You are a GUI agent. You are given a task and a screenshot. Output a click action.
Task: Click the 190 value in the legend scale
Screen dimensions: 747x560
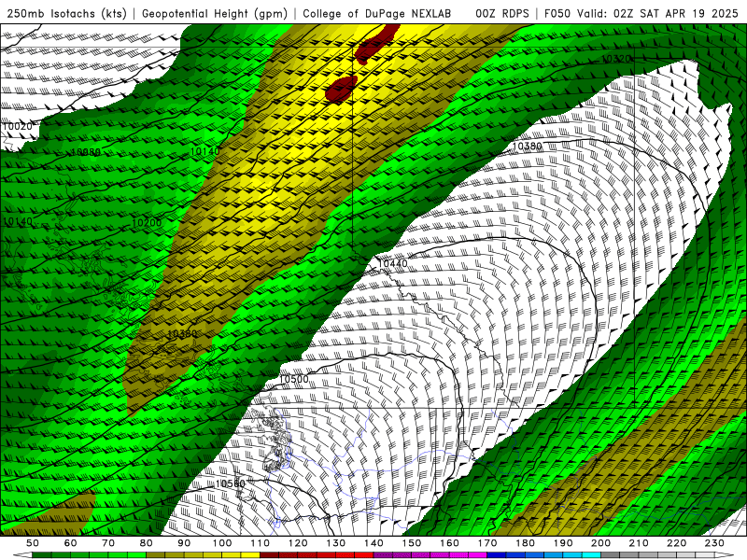click(x=563, y=543)
